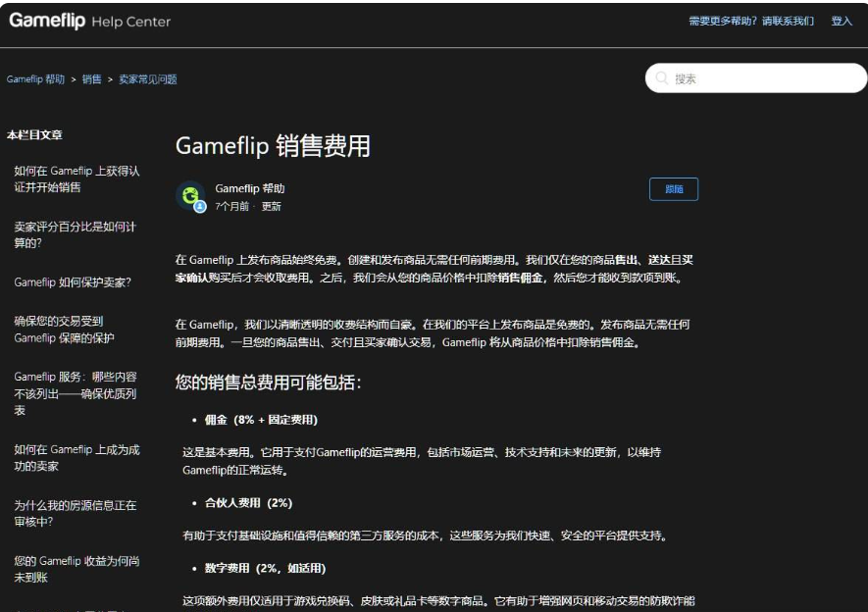This screenshot has width=868, height=612.
Task: Focus the 搜索 search input field
Action: [x=755, y=78]
